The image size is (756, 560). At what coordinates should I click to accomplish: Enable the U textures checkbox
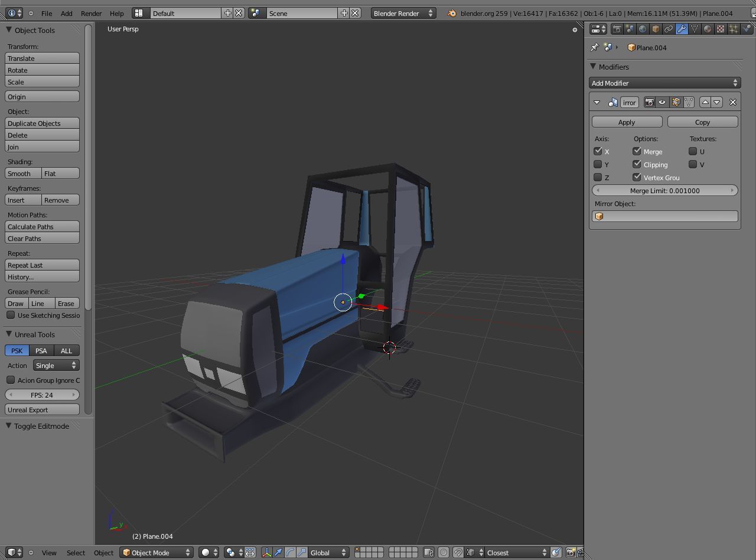coord(693,151)
